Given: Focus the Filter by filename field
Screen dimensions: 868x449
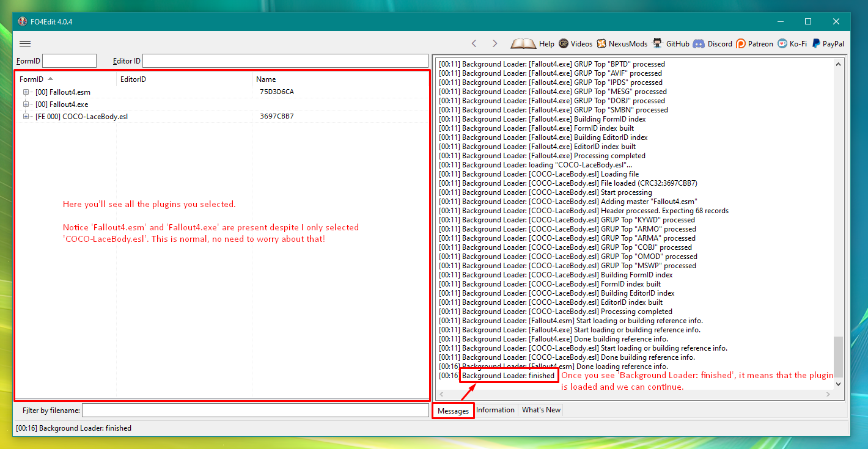Looking at the screenshot, I should [x=256, y=411].
